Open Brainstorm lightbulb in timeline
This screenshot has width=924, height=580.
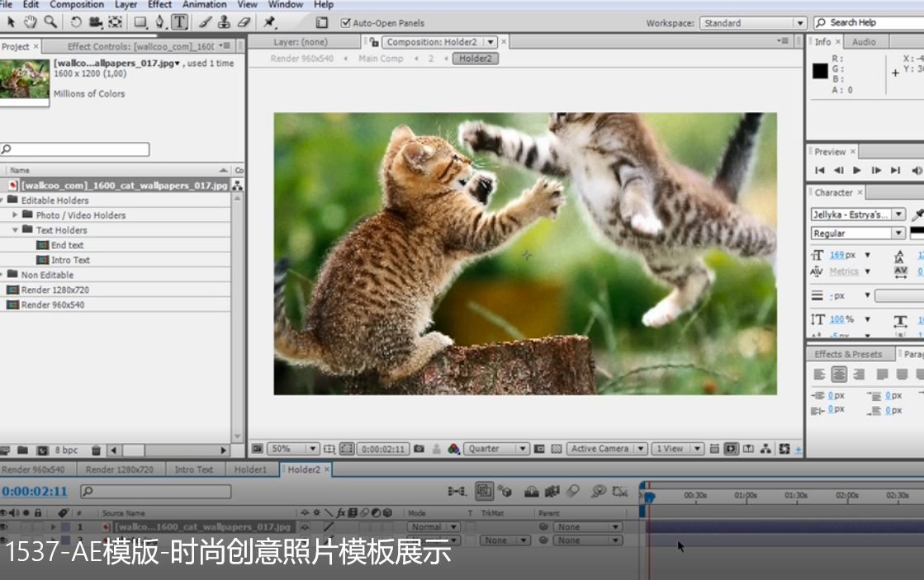click(599, 491)
